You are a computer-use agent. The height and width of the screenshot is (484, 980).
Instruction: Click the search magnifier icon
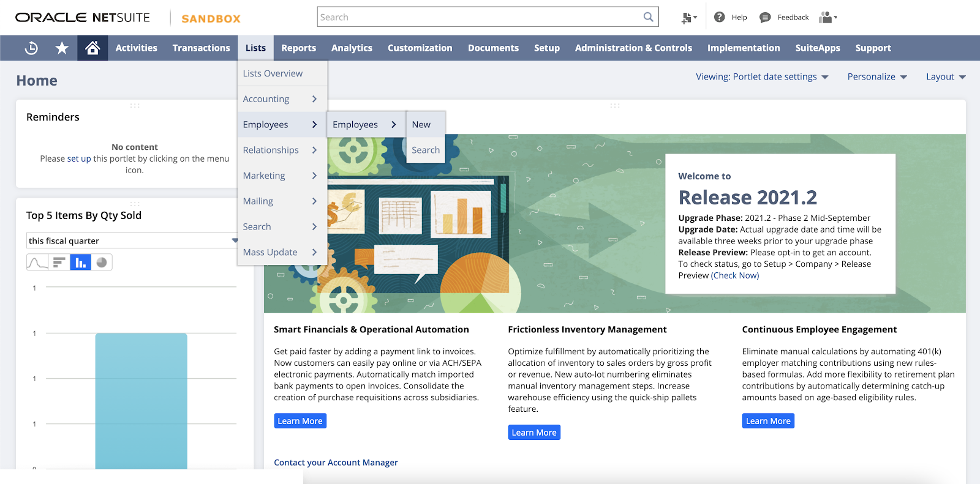coord(648,17)
